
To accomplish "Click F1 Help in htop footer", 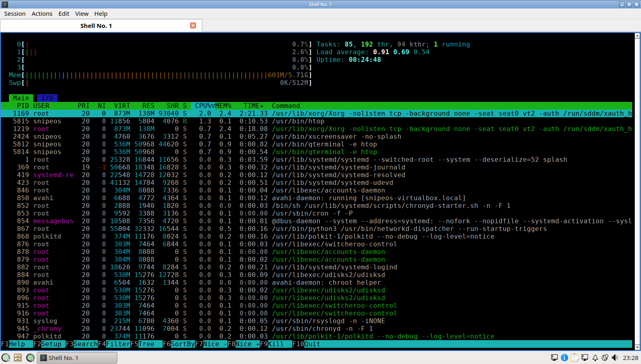I will click(17, 344).
